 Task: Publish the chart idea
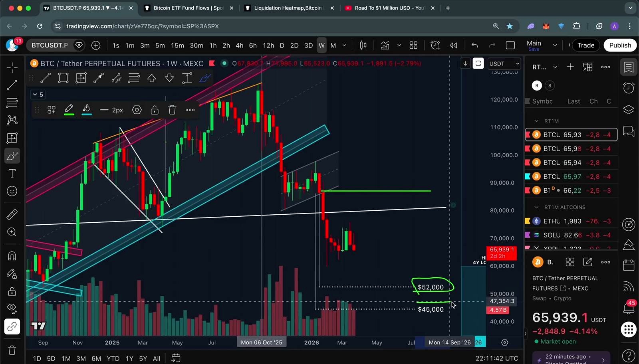point(620,45)
